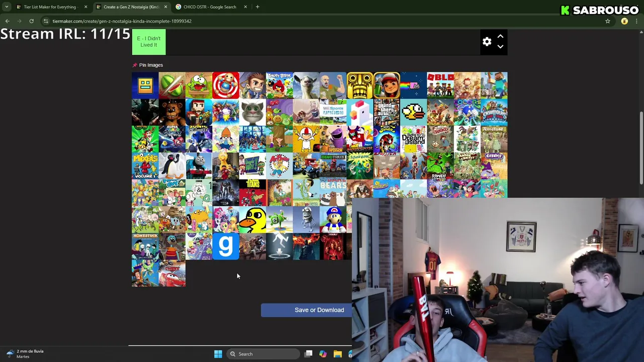Pick the Toy Story Buzz and Woody image

tap(145, 273)
